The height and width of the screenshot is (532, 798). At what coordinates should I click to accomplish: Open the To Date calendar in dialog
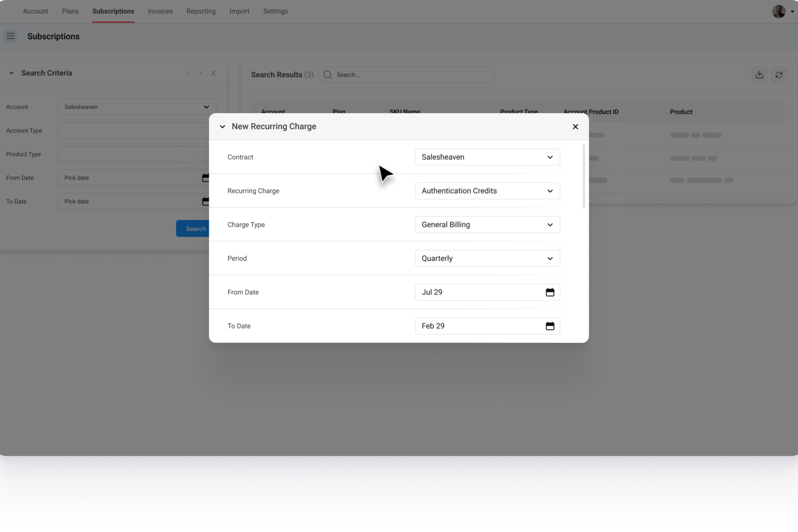click(550, 326)
